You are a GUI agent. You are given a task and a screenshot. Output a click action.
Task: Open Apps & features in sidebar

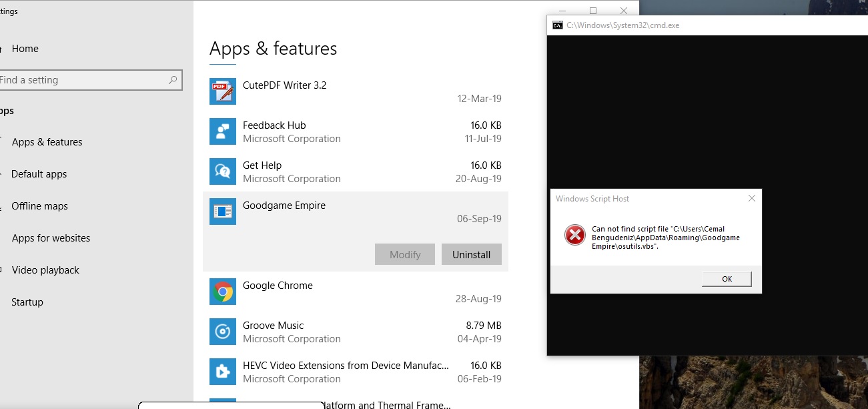click(47, 142)
